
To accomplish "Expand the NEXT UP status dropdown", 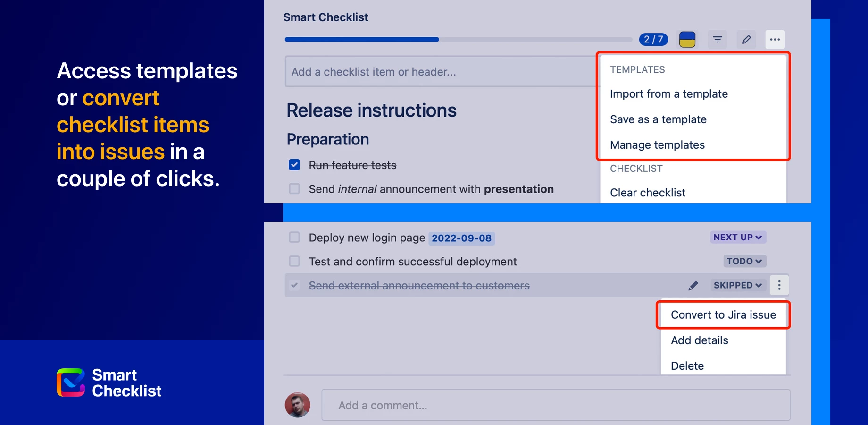I will click(738, 237).
